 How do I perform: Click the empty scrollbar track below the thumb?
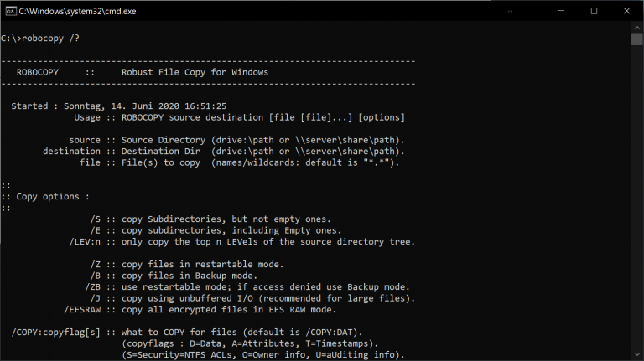click(636, 209)
